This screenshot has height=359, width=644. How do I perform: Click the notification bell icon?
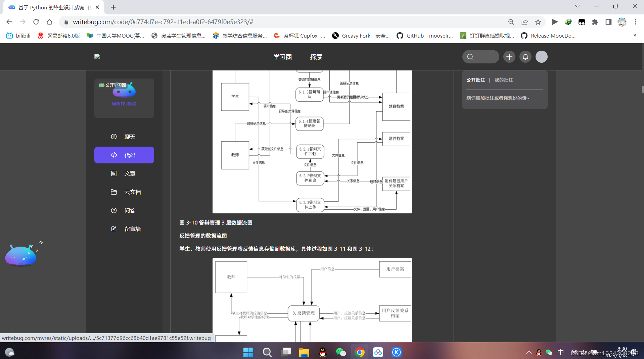coord(525,57)
